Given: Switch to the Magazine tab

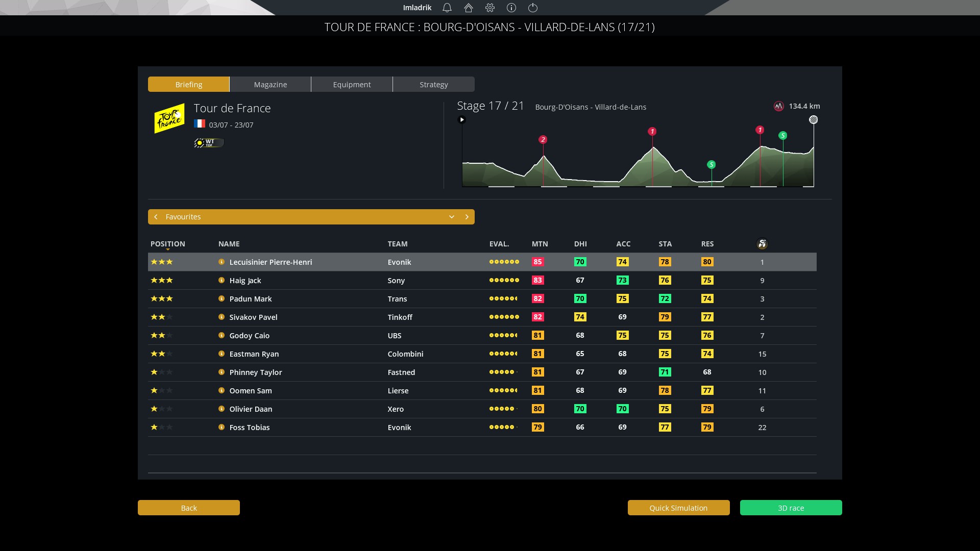Looking at the screenshot, I should coord(271,85).
